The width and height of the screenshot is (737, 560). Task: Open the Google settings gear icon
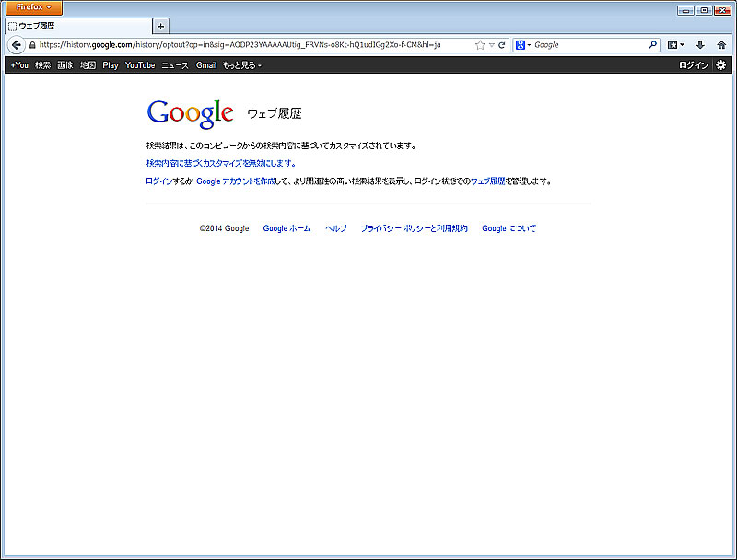pos(721,65)
